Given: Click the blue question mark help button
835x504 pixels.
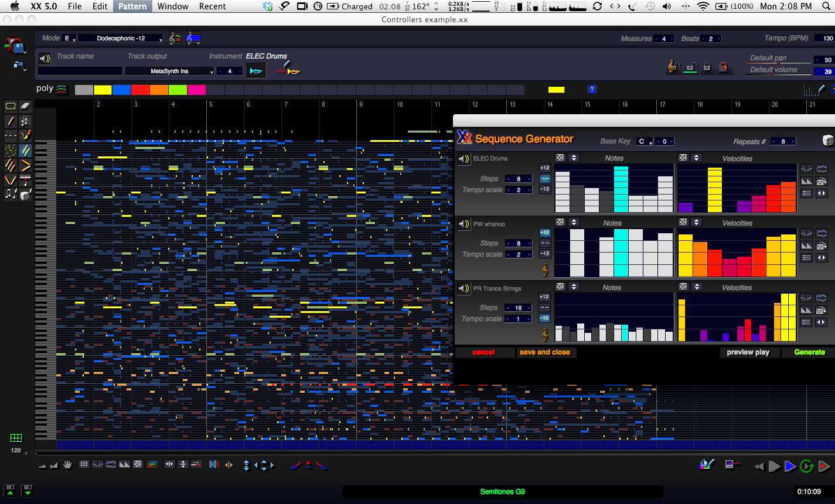Looking at the screenshot, I should [592, 89].
